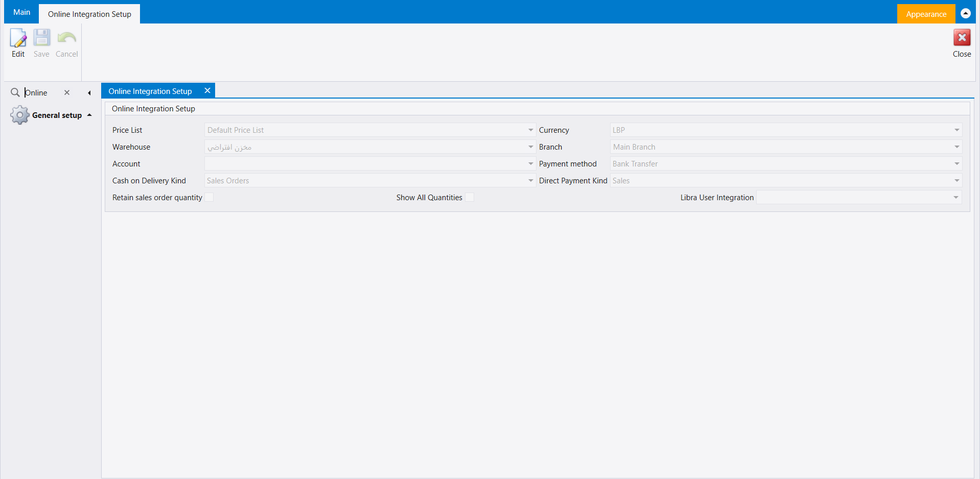Click the Save floppy disk icon

click(41, 38)
